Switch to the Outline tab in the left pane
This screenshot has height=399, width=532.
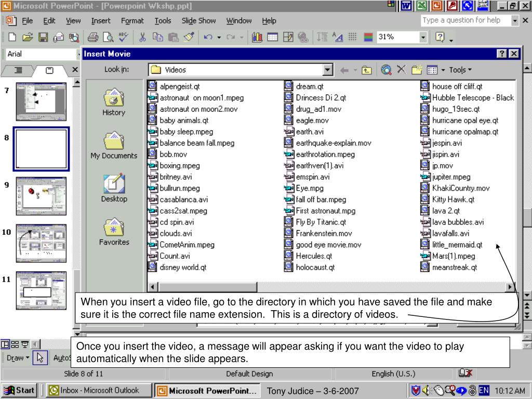click(18, 70)
